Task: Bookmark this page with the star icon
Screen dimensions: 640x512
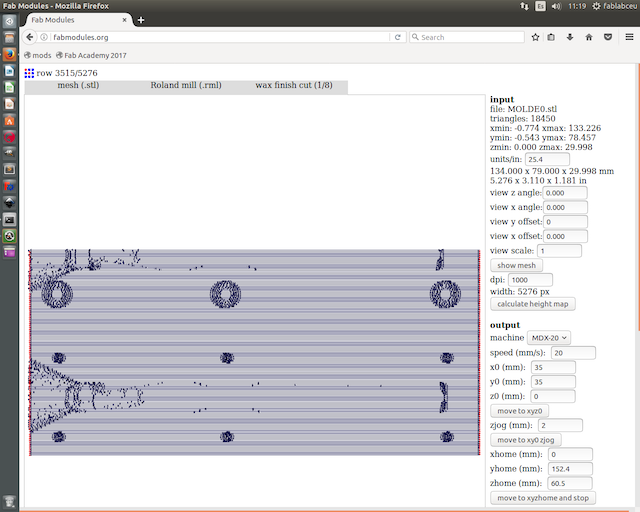Action: tap(535, 37)
